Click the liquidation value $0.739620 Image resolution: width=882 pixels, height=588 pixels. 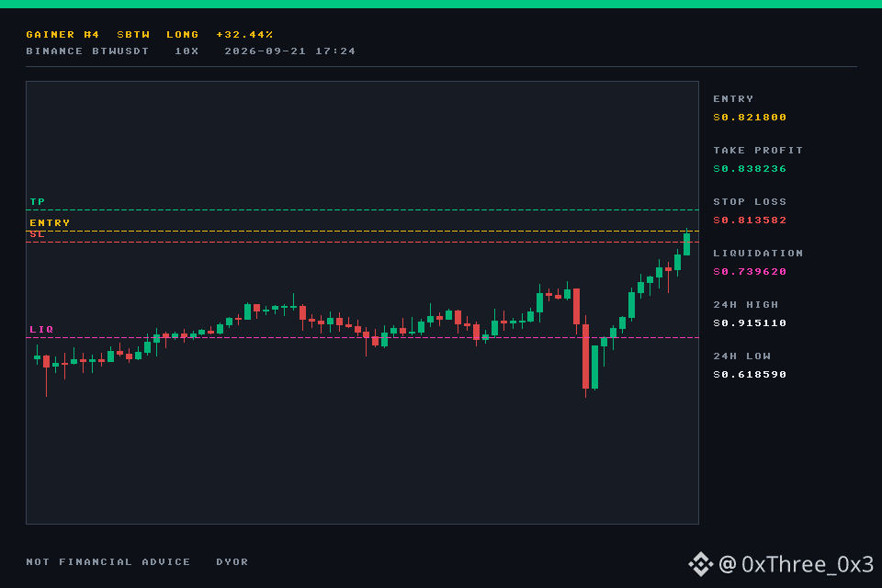pos(750,272)
